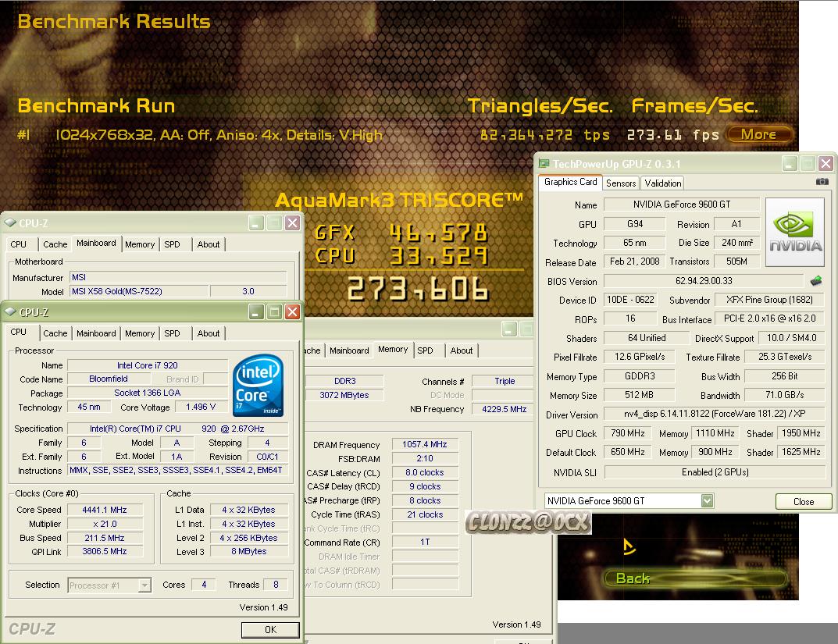This screenshot has width=838, height=644.
Task: Click the Subvendor value XFX Pine Group
Action: click(x=769, y=300)
